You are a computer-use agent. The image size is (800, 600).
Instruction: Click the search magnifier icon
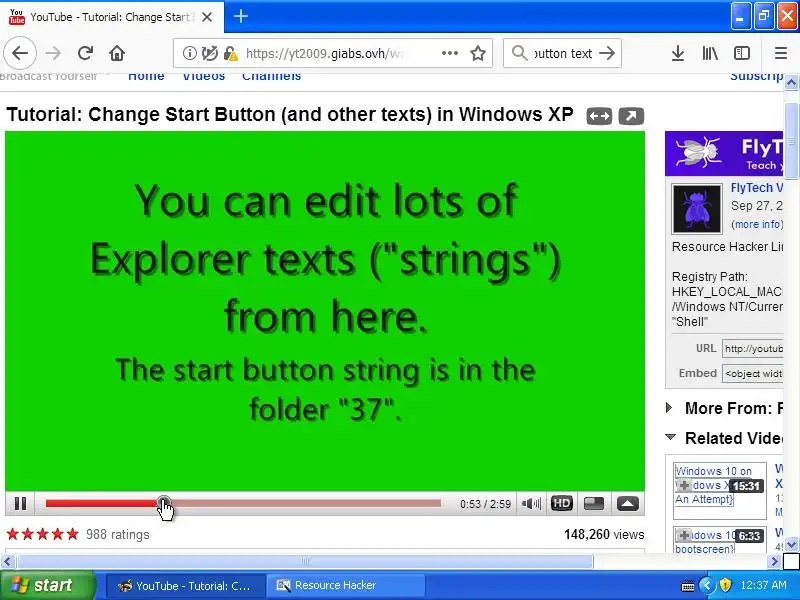tap(519, 53)
